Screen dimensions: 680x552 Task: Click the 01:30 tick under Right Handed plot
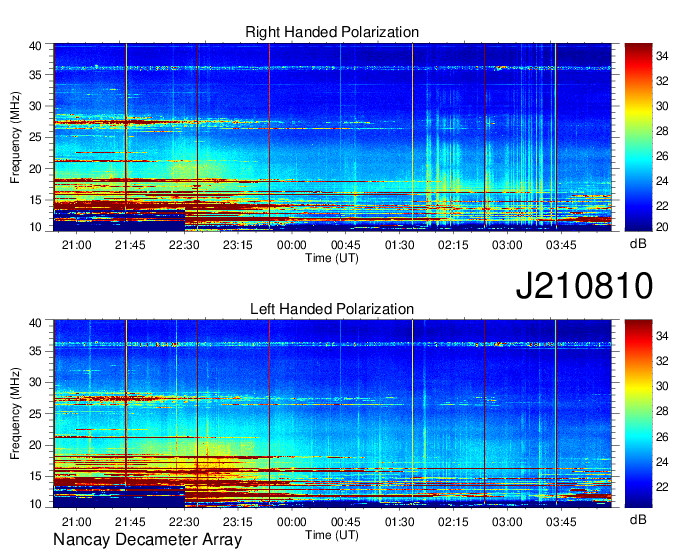click(399, 245)
